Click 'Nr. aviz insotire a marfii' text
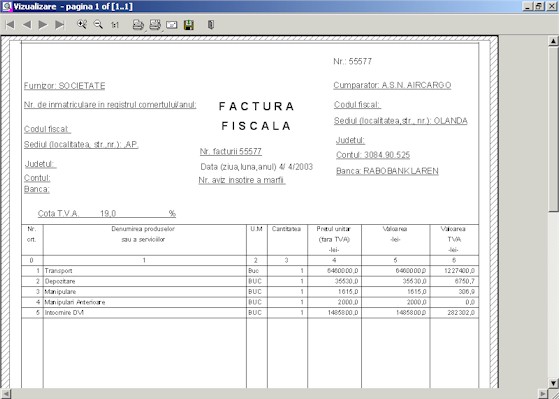The height and width of the screenshot is (399, 560). [x=242, y=180]
